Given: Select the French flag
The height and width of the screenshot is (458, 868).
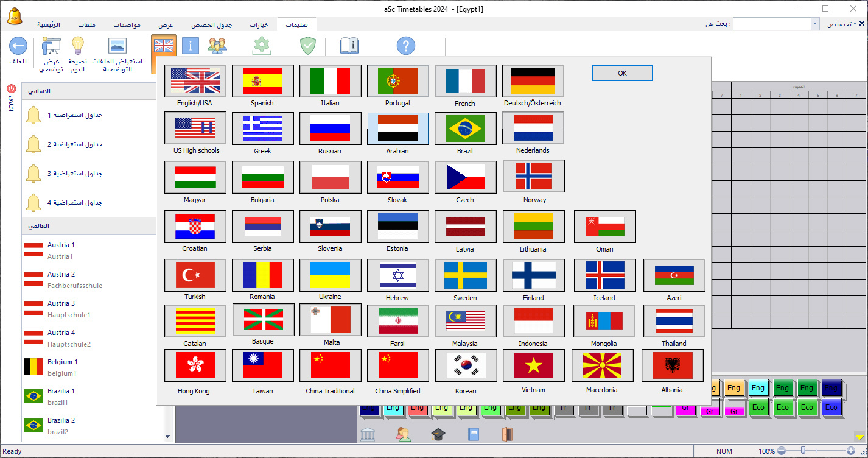Looking at the screenshot, I should pyautogui.click(x=466, y=81).
